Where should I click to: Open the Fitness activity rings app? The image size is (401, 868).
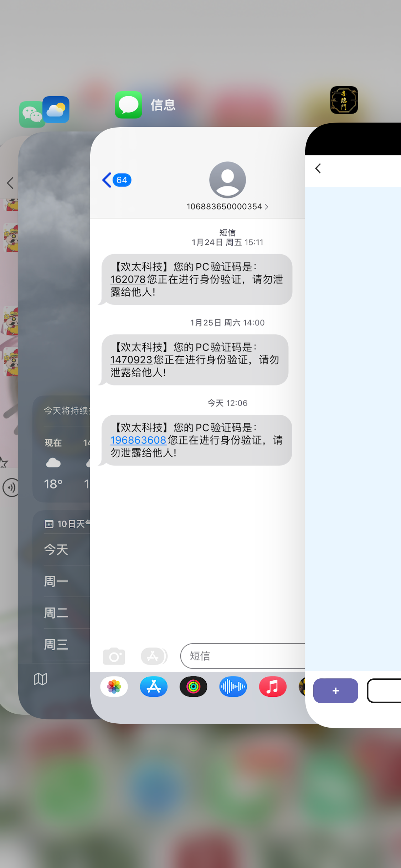(194, 686)
